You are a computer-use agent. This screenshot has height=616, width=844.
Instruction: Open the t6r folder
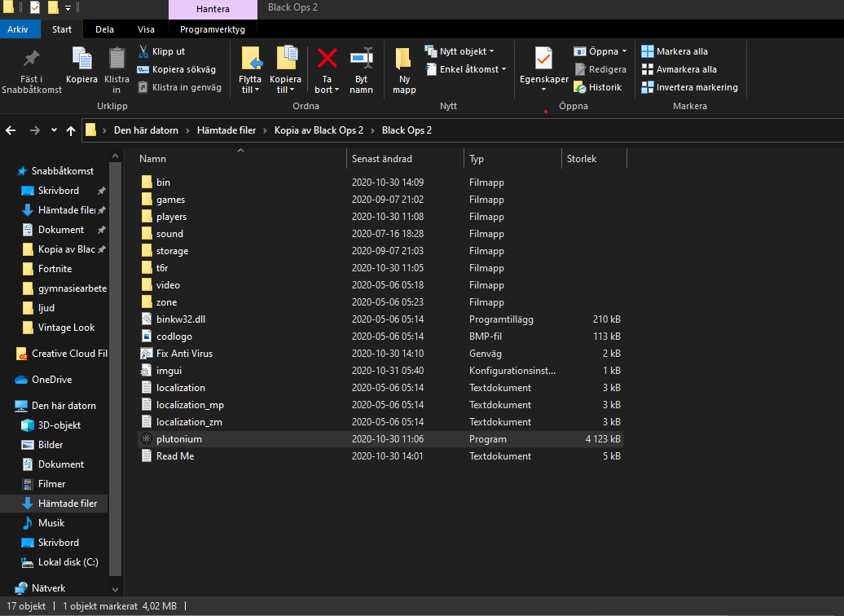(380, 267)
